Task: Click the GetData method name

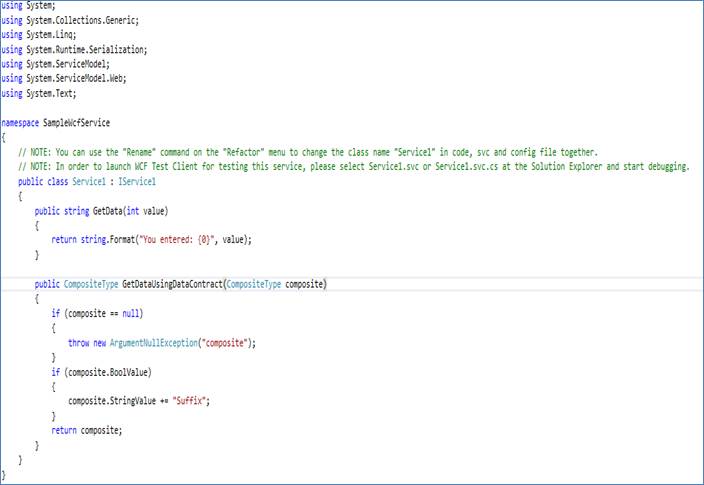Action: coord(107,211)
